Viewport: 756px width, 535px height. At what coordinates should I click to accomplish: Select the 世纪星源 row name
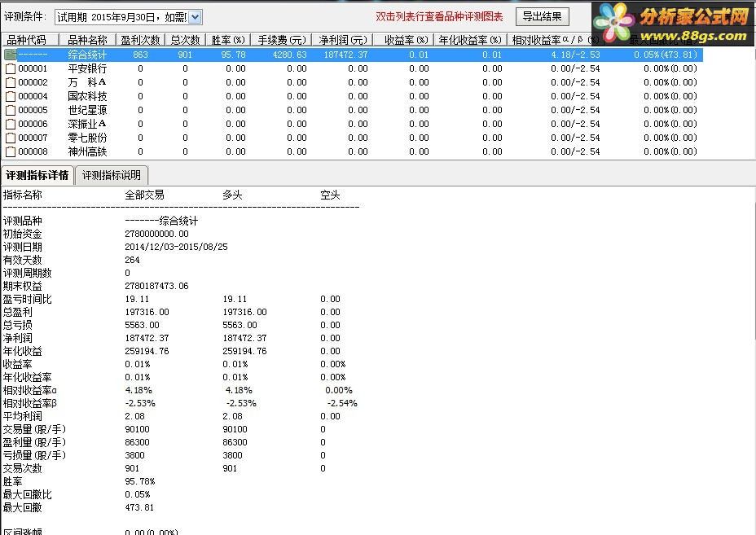(87, 110)
